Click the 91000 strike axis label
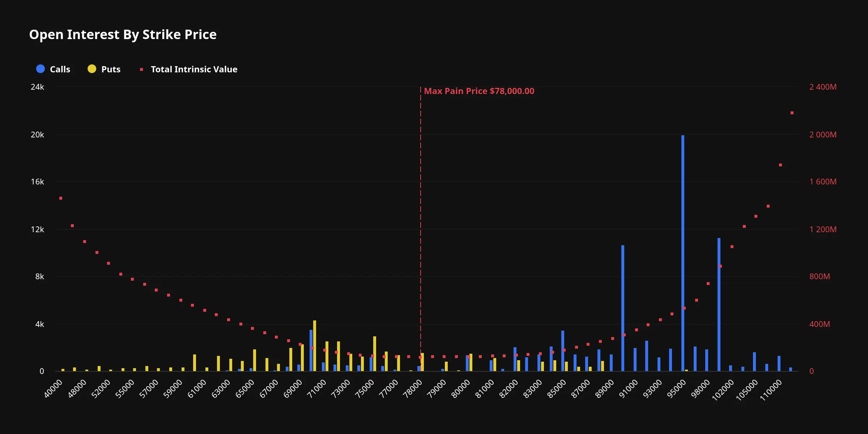Viewport: 868px width, 434px height. pyautogui.click(x=628, y=389)
